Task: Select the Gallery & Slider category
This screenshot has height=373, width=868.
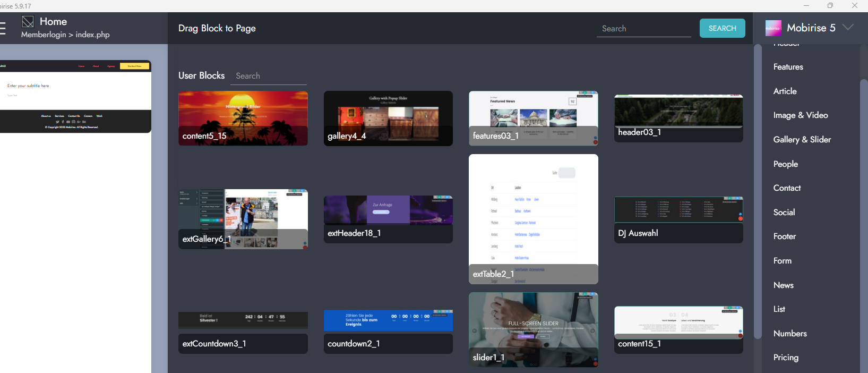Action: (802, 140)
